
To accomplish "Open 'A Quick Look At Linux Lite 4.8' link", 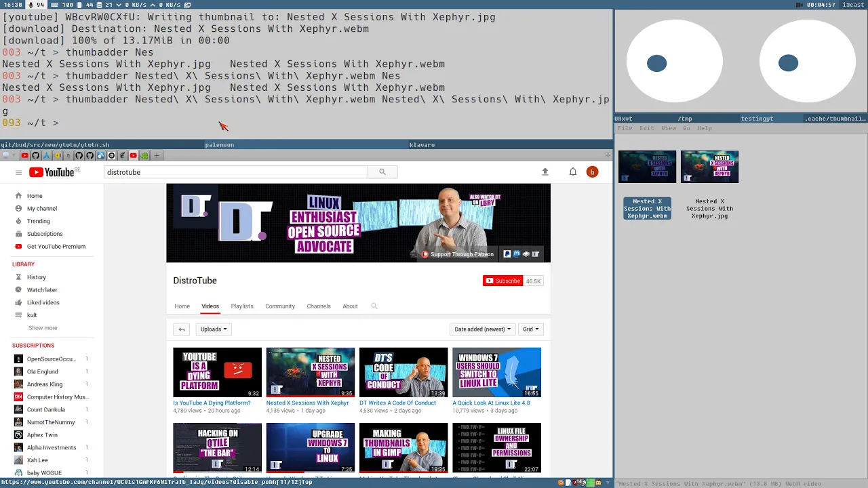I will pos(491,403).
